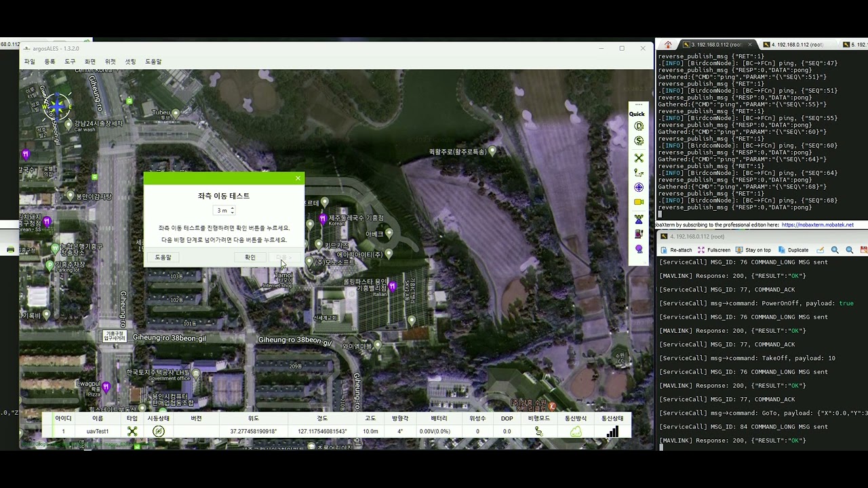Click the distance spinner arrows in dialog

[233, 211]
